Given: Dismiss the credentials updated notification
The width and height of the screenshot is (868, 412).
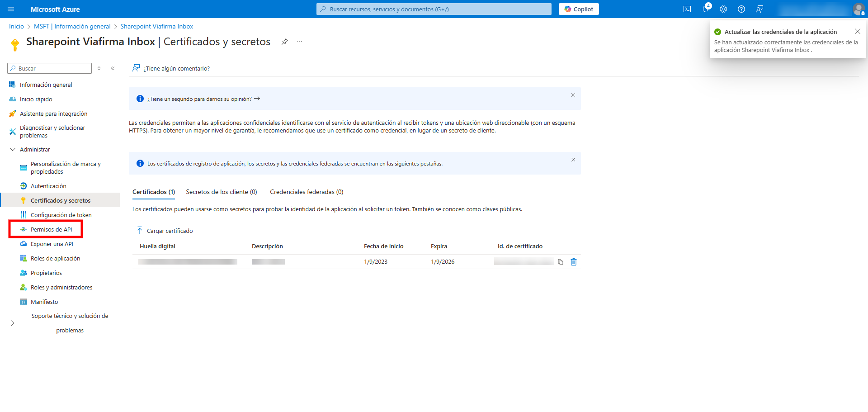Looking at the screenshot, I should click(857, 31).
